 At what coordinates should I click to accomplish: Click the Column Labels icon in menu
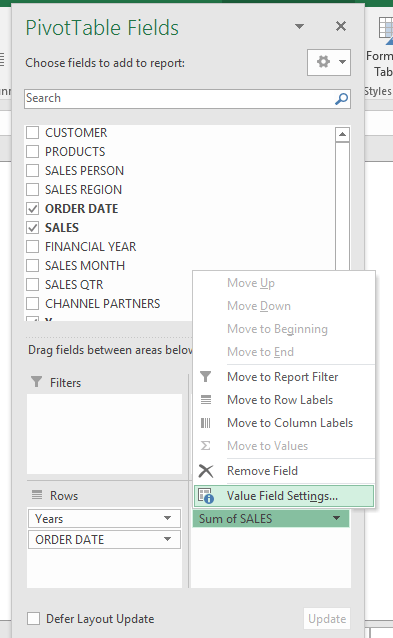click(206, 423)
